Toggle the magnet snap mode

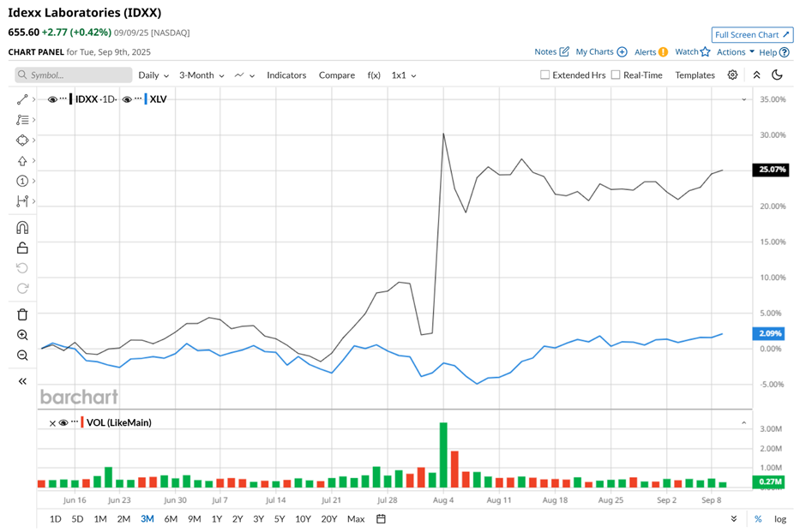tap(22, 228)
